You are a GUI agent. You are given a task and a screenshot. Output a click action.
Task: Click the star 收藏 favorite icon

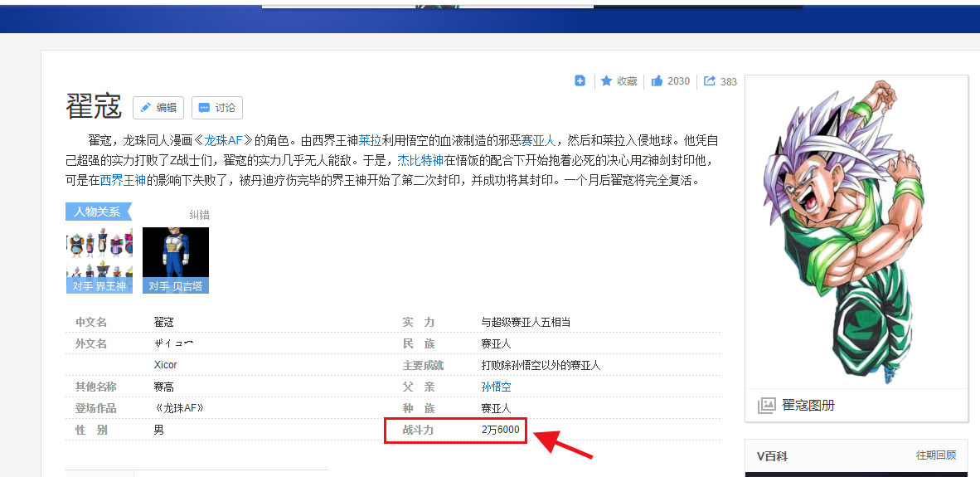pos(606,80)
